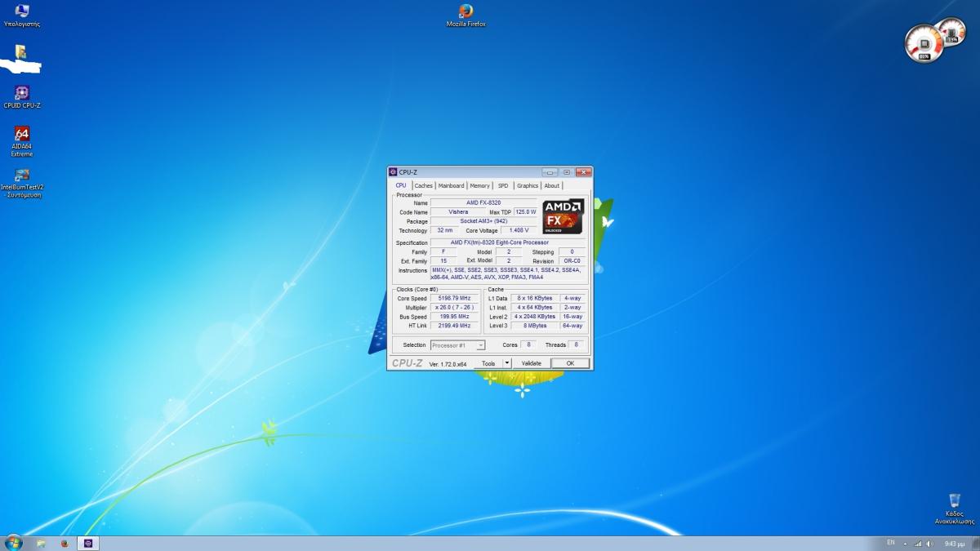The width and height of the screenshot is (980, 551).
Task: Click the Threads count field
Action: (x=577, y=345)
